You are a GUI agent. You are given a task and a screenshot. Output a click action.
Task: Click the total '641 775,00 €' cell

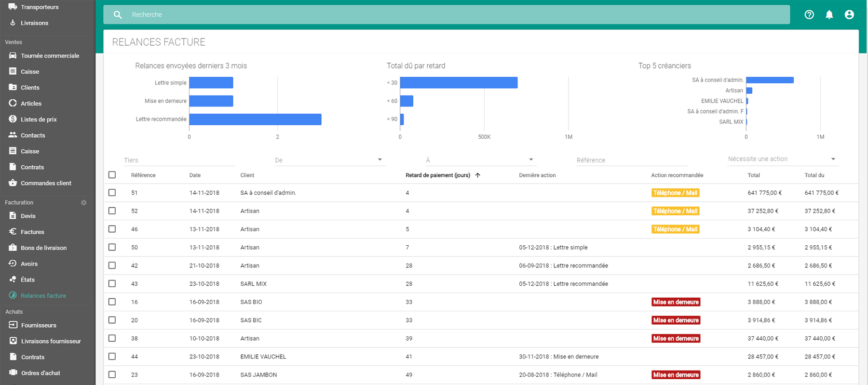click(764, 193)
